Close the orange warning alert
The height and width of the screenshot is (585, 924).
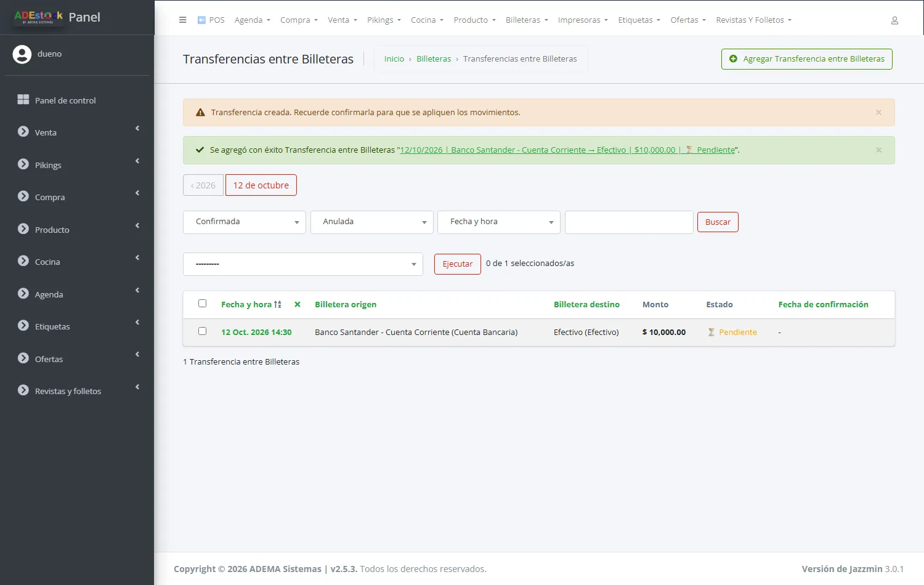(878, 112)
